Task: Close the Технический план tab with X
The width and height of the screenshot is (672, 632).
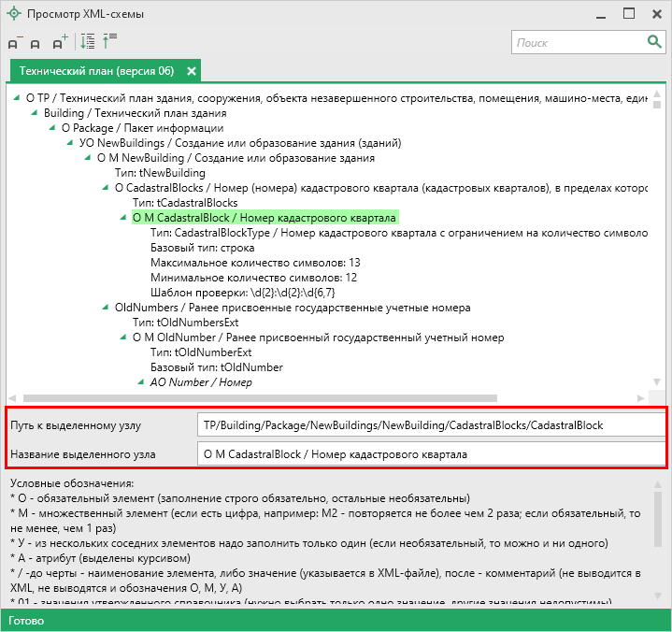Action: coord(192,71)
